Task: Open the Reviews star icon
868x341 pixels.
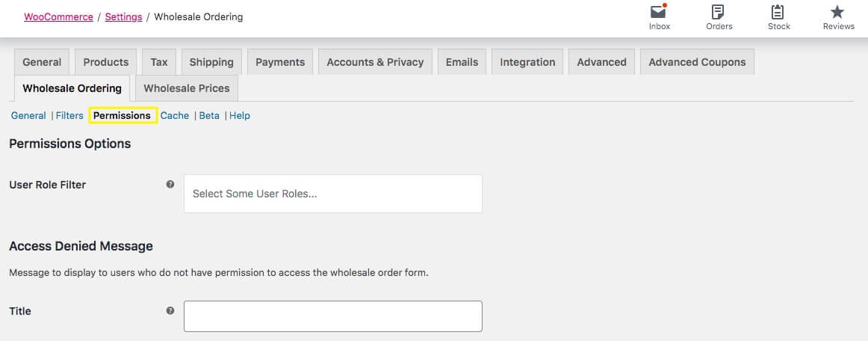Action: (838, 13)
